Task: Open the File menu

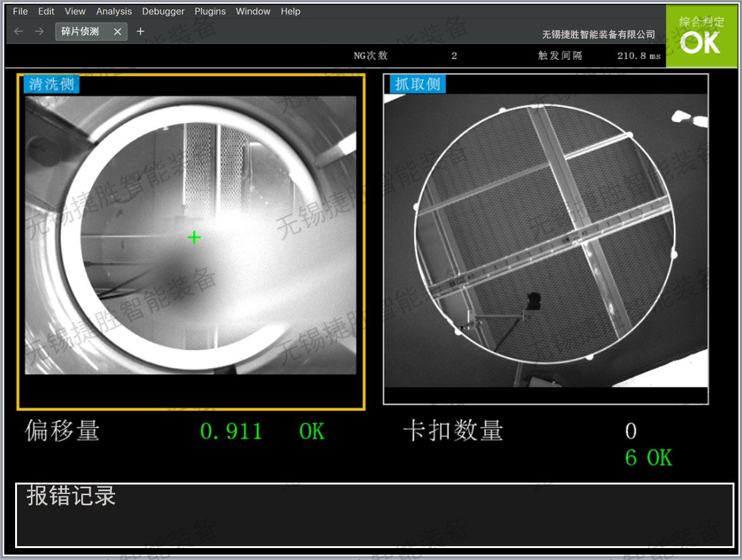Action: coord(20,11)
